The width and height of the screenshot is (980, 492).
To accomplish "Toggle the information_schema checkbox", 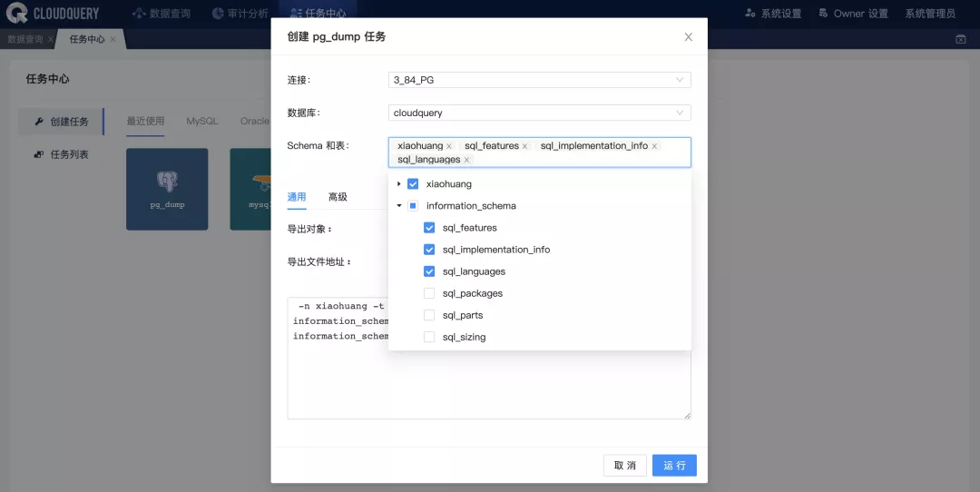I will (413, 206).
